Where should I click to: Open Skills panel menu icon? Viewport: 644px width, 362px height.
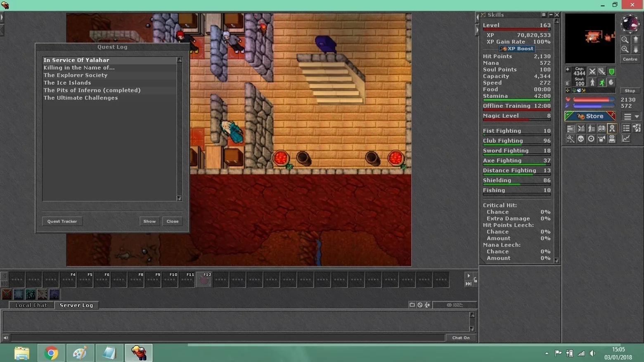(544, 15)
